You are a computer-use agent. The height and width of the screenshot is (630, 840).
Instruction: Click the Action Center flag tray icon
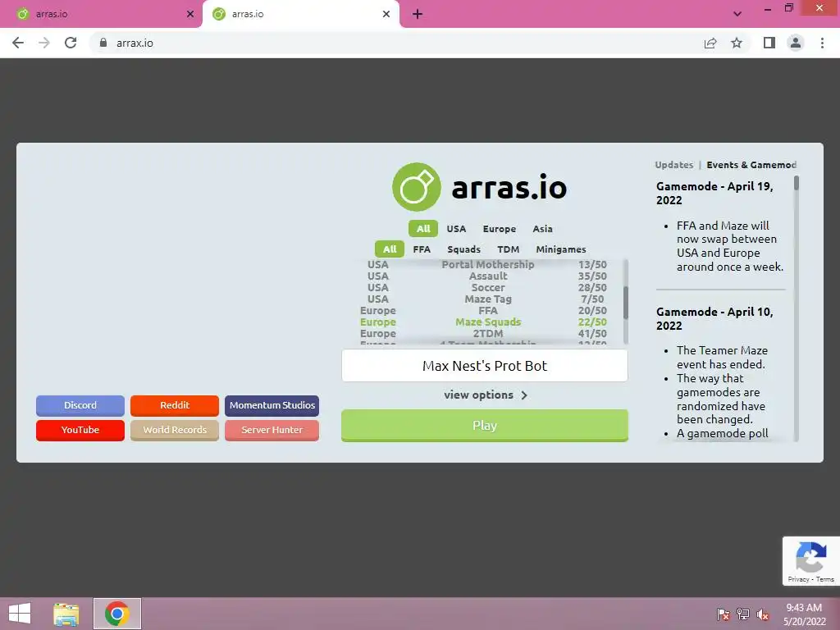pos(724,614)
